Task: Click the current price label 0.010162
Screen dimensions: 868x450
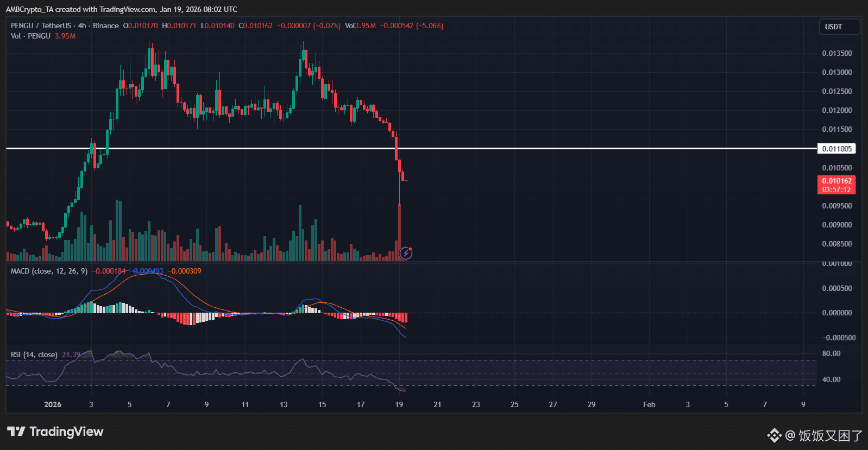Action: [836, 181]
